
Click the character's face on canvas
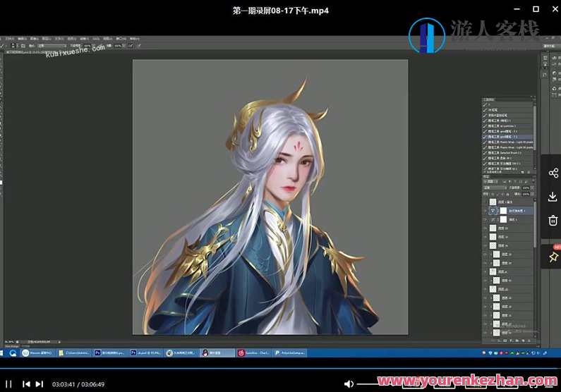coord(291,168)
